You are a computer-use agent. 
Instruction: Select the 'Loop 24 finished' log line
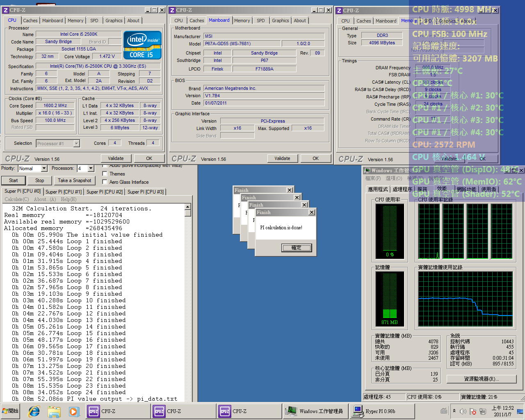click(x=69, y=392)
